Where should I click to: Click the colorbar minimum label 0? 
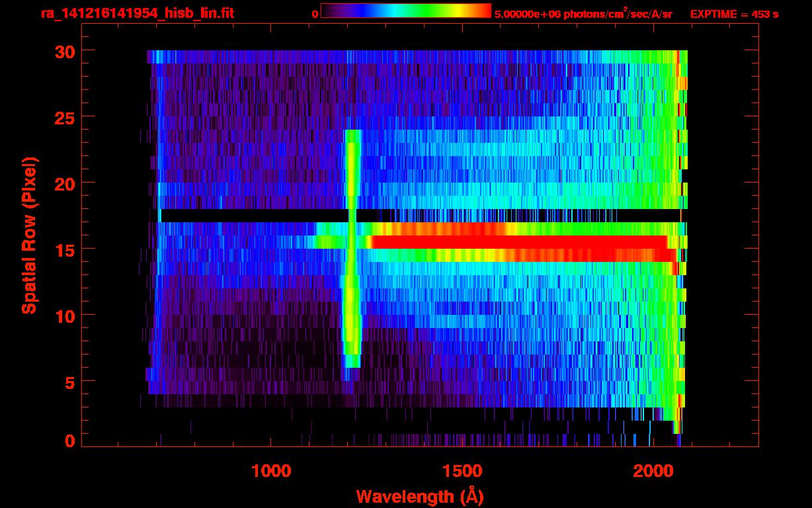(315, 14)
